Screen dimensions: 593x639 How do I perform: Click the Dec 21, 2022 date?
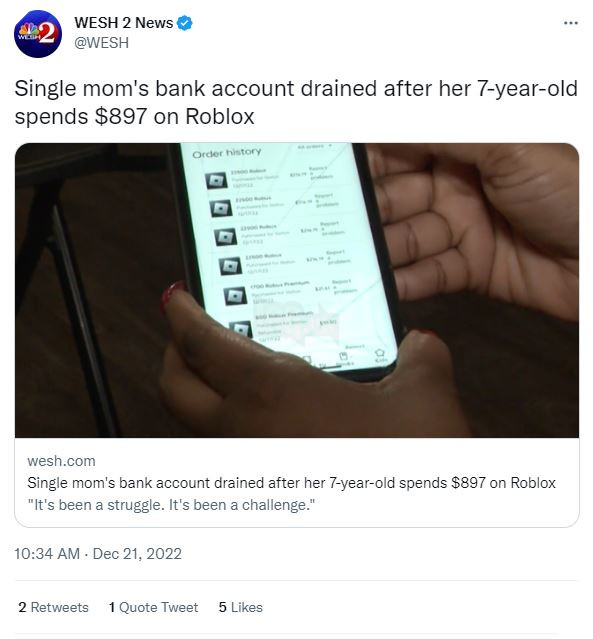[x=137, y=554]
